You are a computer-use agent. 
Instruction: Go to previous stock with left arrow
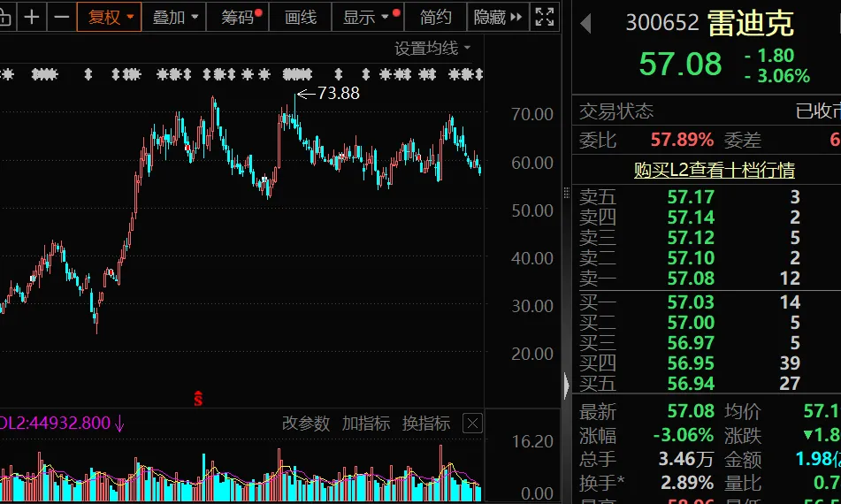[585, 24]
